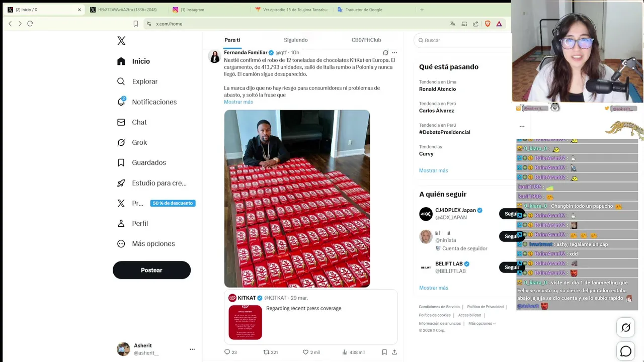This screenshot has width=644, height=362.
Task: Click the Postear button
Action: tap(151, 270)
